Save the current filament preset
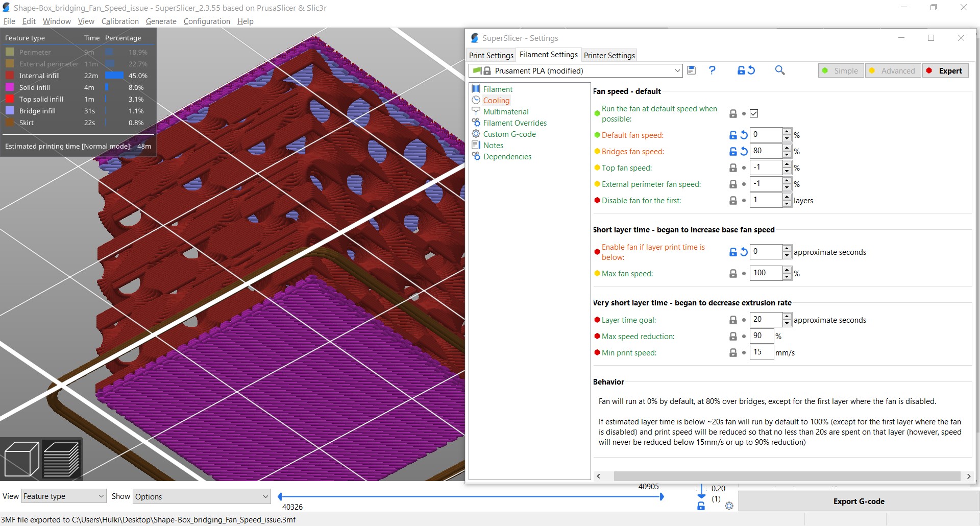 click(x=691, y=70)
